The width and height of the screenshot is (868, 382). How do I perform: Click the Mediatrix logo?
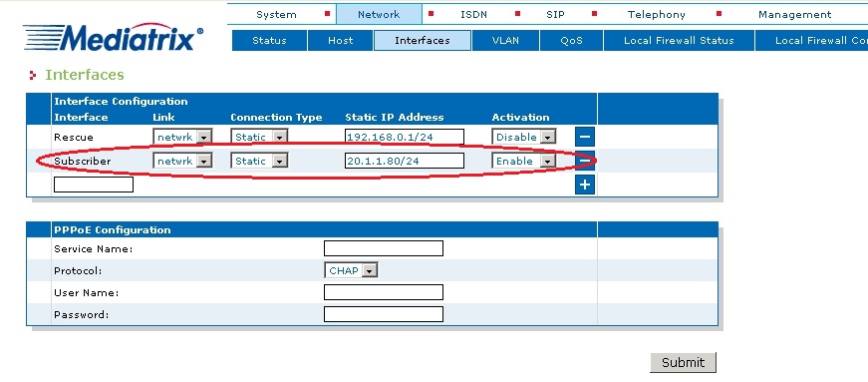tap(113, 38)
